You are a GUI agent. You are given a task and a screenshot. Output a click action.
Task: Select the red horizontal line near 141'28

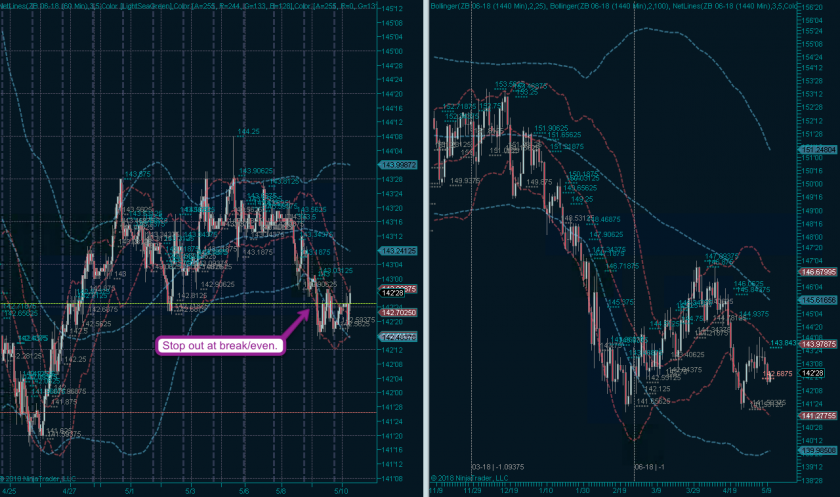pyautogui.click(x=188, y=412)
